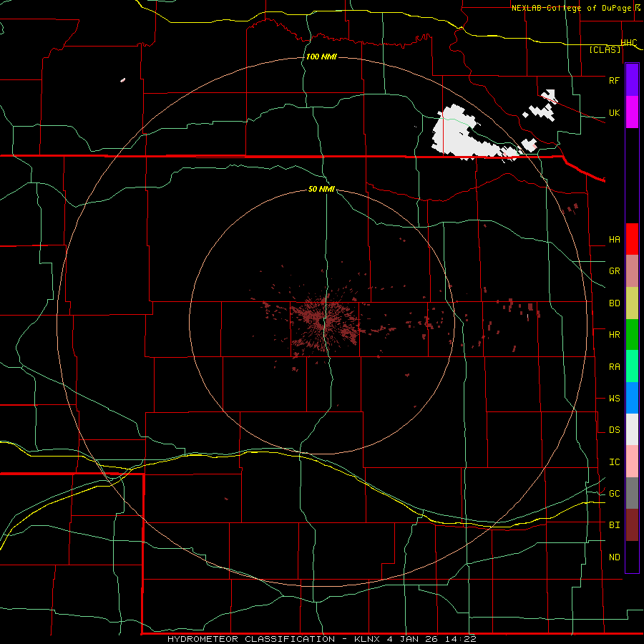The height and width of the screenshot is (644, 644).
Task: Pick the light green RA legend swatch
Action: point(632,366)
